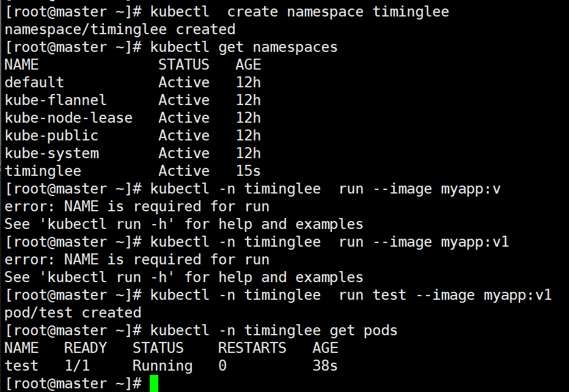Click 'myapp:v' ending the first run command
The image size is (569, 392).
pos(471,189)
